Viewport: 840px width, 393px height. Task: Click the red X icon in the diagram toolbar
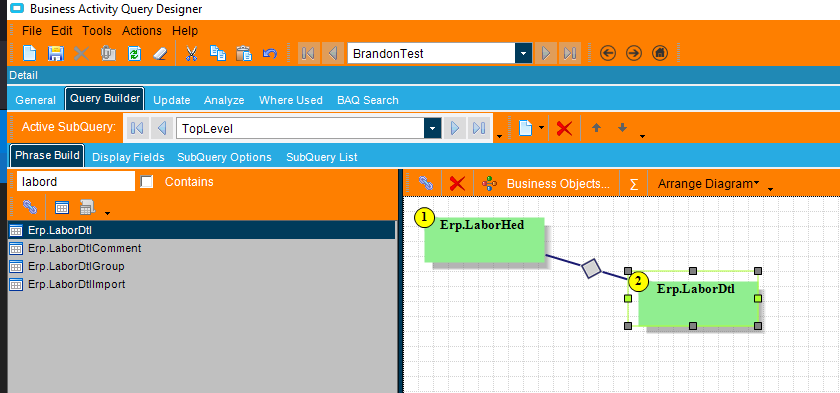457,183
